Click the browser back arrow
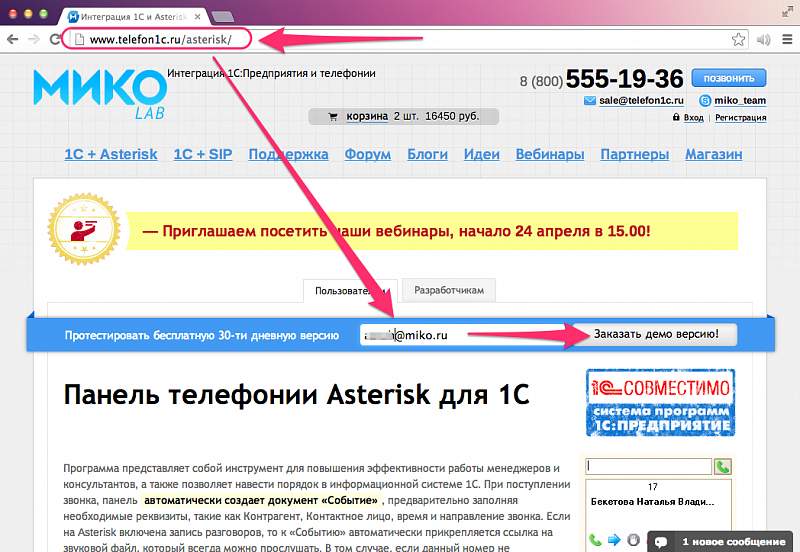Viewport: 800px width, 552px height. click(12, 39)
